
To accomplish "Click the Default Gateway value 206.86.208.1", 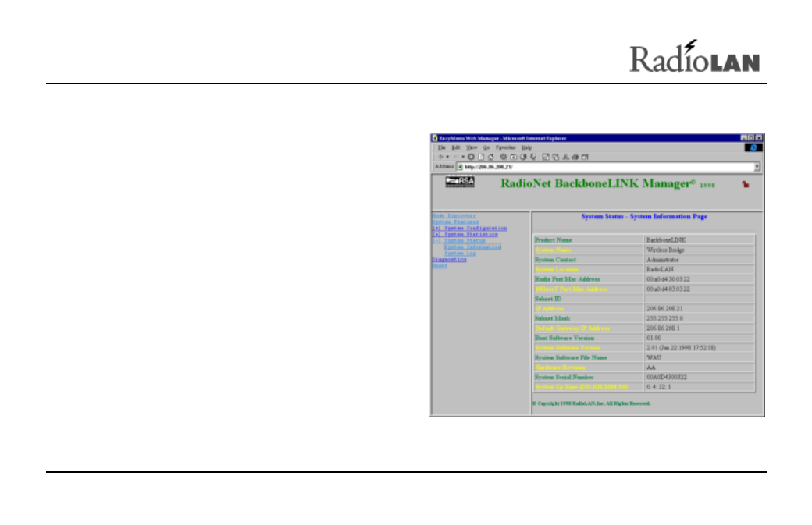I will click(663, 328).
